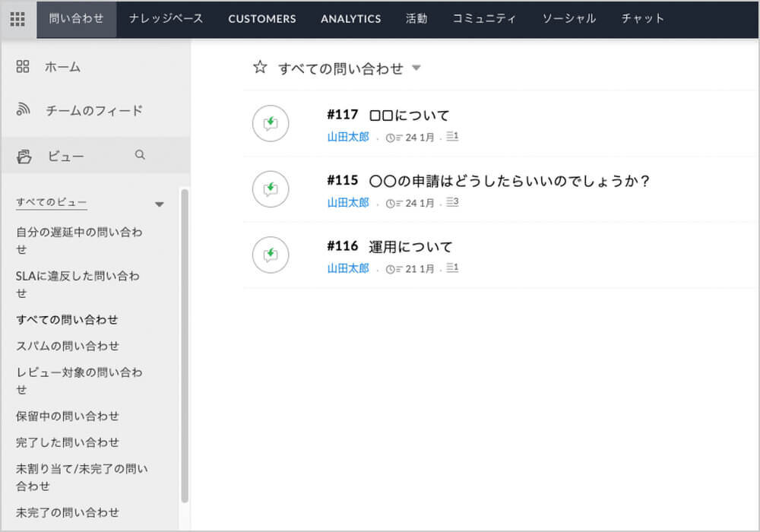Open the チャット tab
Image resolution: width=760 pixels, height=532 pixels.
[642, 19]
